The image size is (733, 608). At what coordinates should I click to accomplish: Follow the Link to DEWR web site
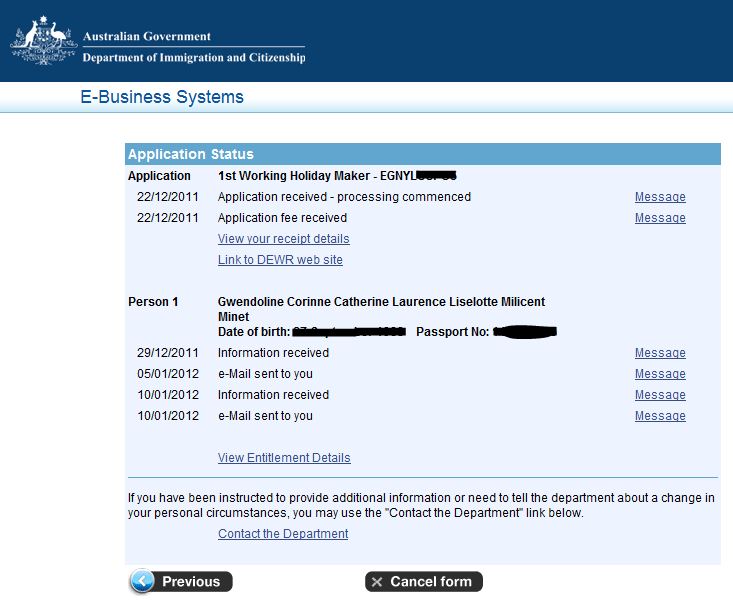click(280, 260)
